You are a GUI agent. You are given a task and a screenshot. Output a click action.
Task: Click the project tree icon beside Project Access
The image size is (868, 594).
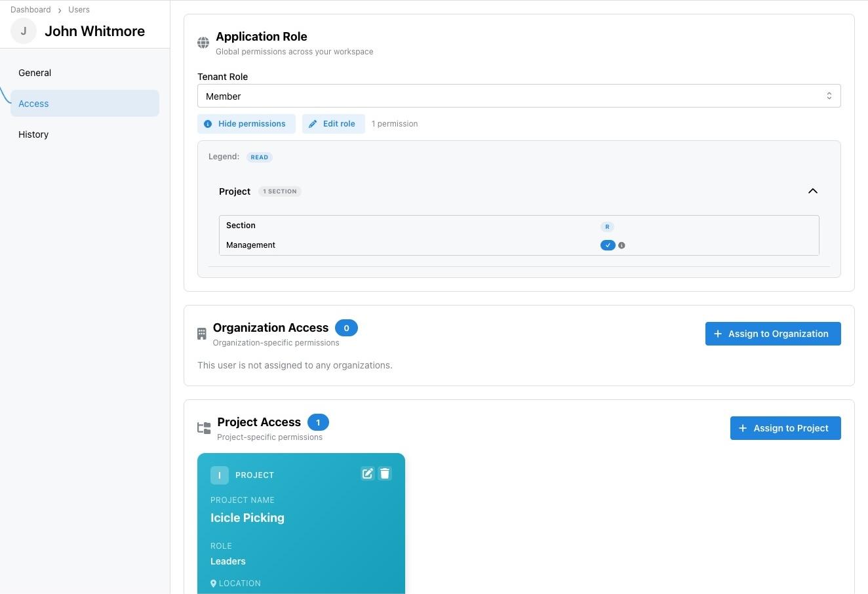pos(204,427)
